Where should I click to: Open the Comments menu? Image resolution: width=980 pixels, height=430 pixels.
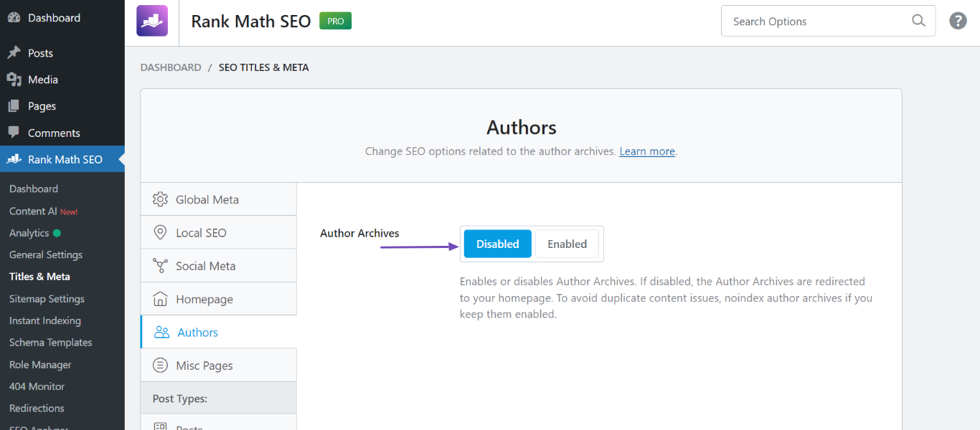[x=62, y=133]
